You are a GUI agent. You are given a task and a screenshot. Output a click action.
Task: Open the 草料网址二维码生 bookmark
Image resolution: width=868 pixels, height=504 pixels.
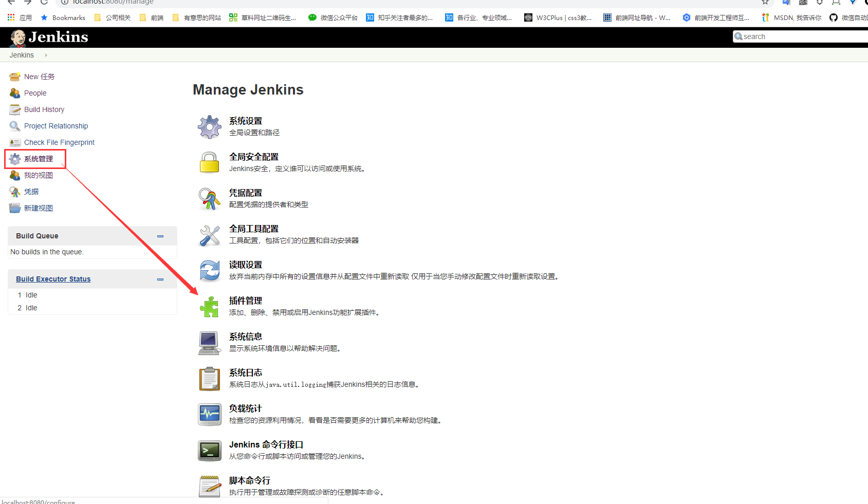tap(263, 17)
